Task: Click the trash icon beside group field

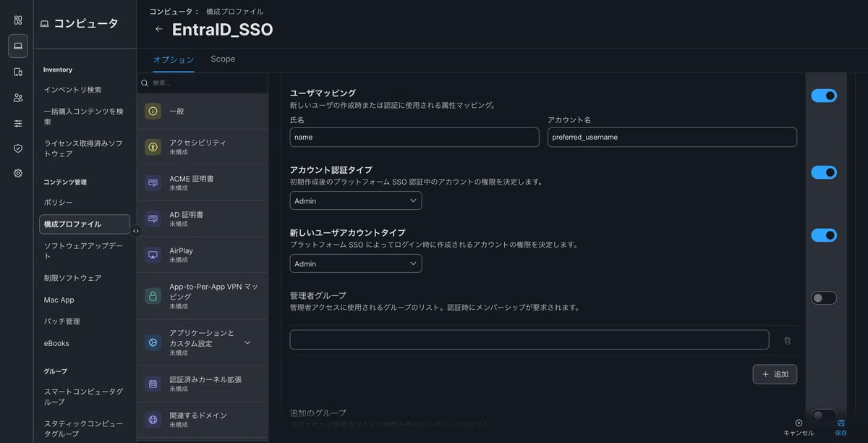Action: click(x=787, y=340)
